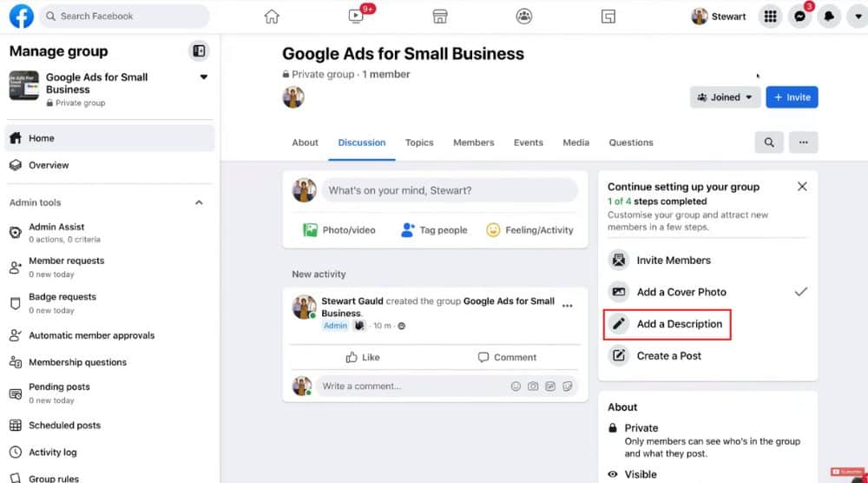Collapse the Admin tools section
The width and height of the screenshot is (868, 483).
[199, 202]
